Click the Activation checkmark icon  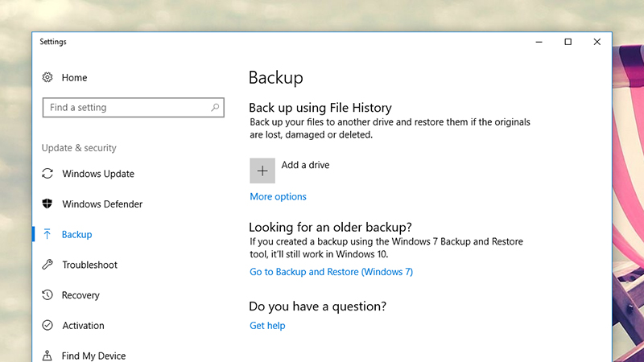pos(47,325)
